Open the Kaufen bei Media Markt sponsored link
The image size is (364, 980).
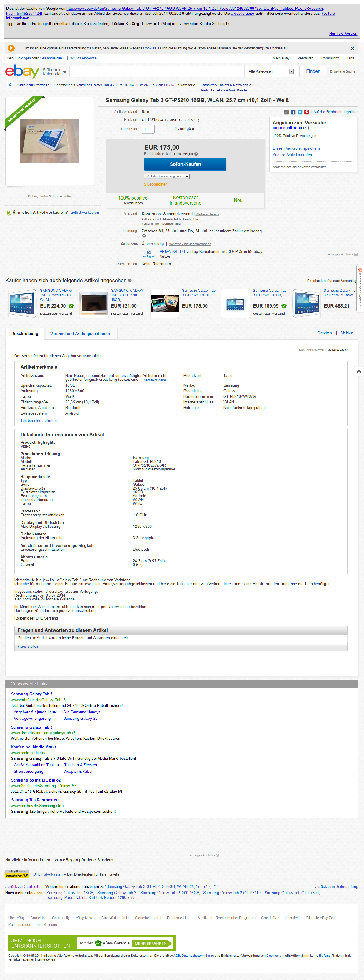click(34, 747)
